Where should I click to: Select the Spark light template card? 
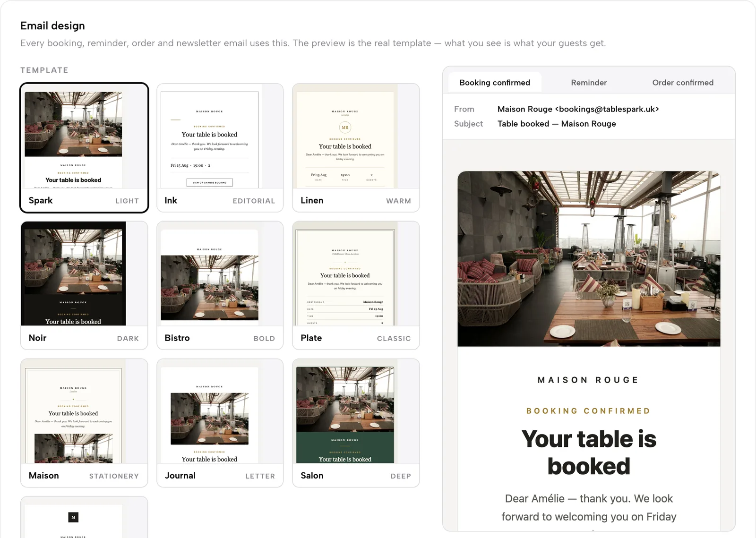coord(84,148)
